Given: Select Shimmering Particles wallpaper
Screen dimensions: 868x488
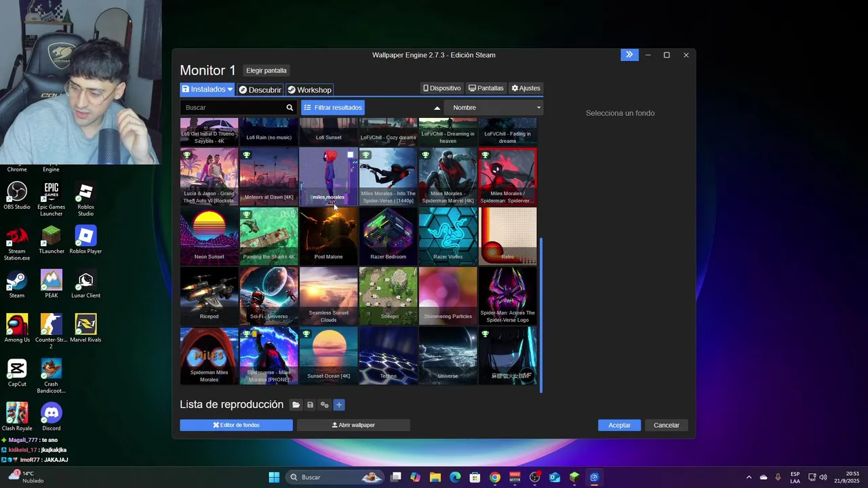Looking at the screenshot, I should pyautogui.click(x=448, y=295).
